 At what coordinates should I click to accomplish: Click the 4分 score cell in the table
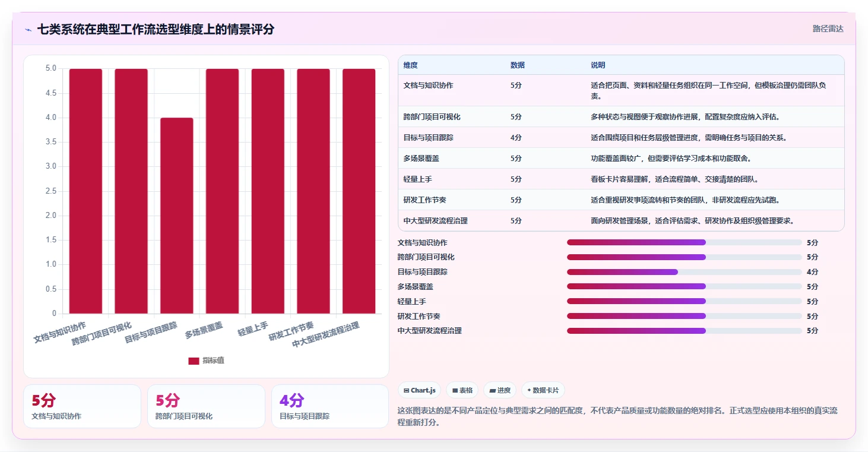(516, 137)
